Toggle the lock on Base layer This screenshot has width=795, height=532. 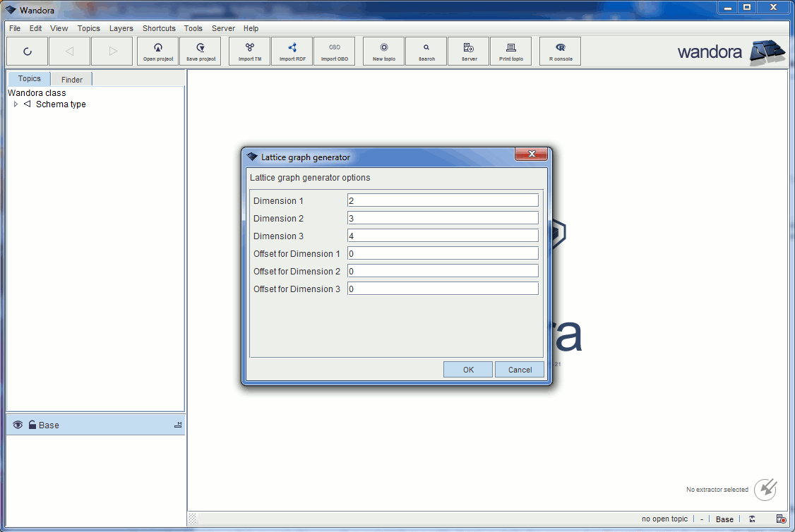click(x=32, y=425)
